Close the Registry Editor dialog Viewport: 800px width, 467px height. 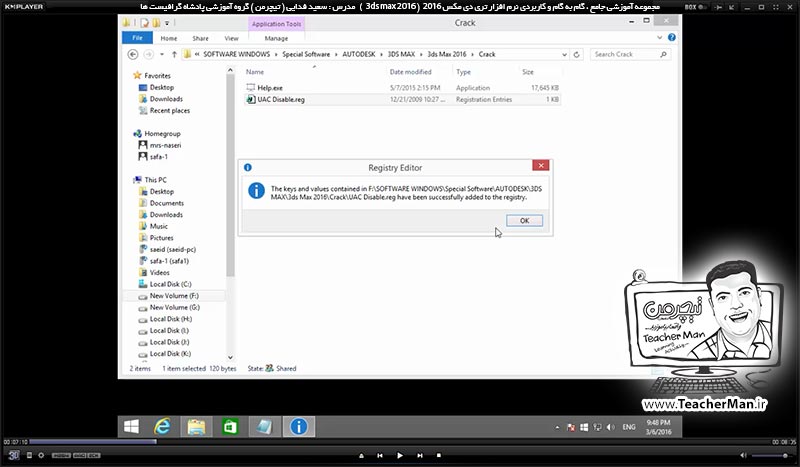[540, 165]
